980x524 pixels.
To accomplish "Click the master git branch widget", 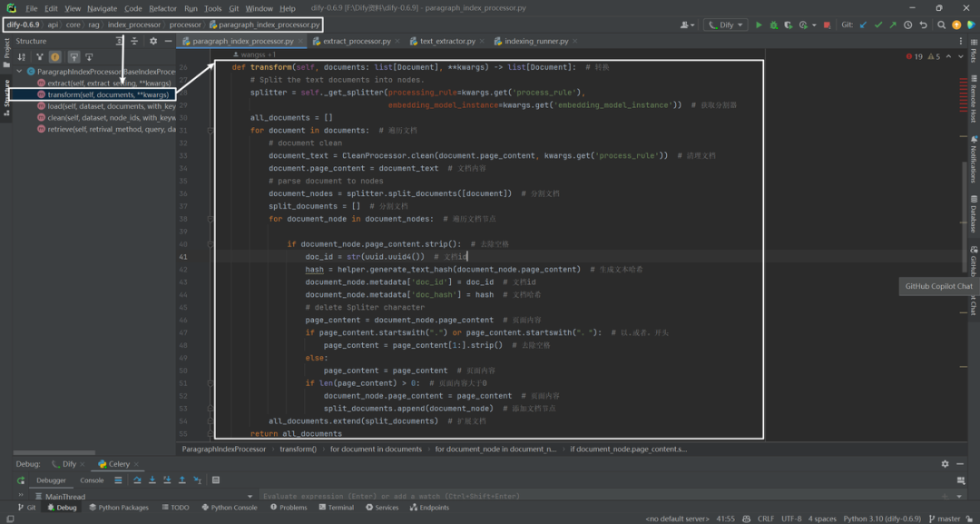I will point(945,519).
